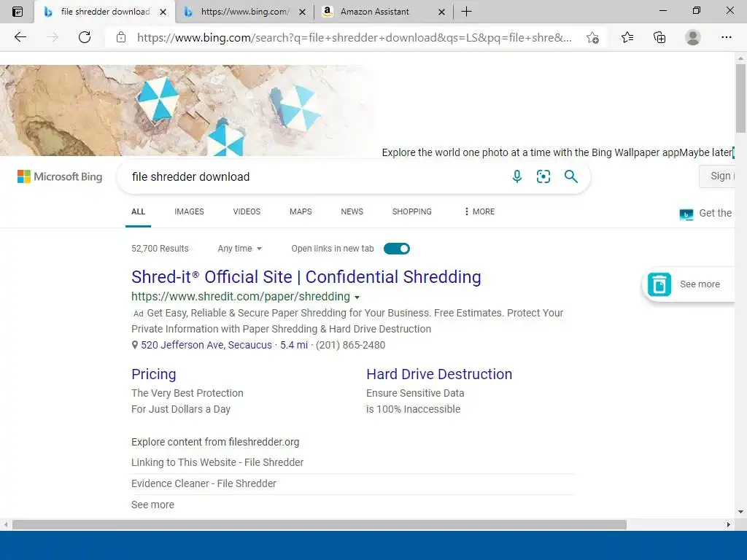Click the magnifier search button
747x560 pixels.
coord(570,176)
